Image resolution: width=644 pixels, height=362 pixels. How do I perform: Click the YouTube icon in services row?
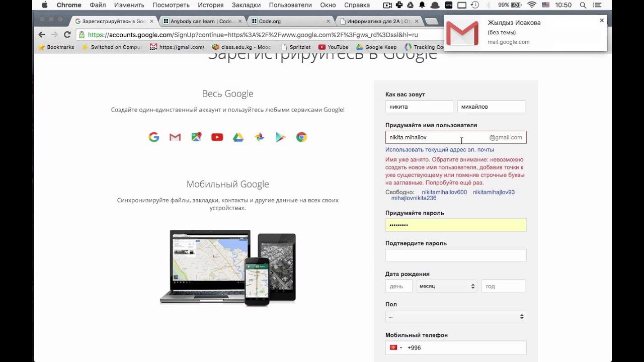point(217,137)
